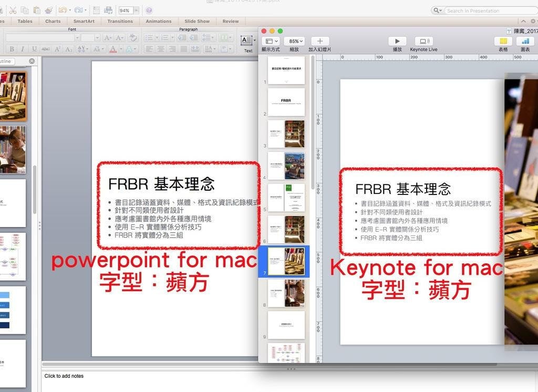Click Keynote Chart (圖表) button
The height and width of the screenshot is (392, 538).
(525, 41)
